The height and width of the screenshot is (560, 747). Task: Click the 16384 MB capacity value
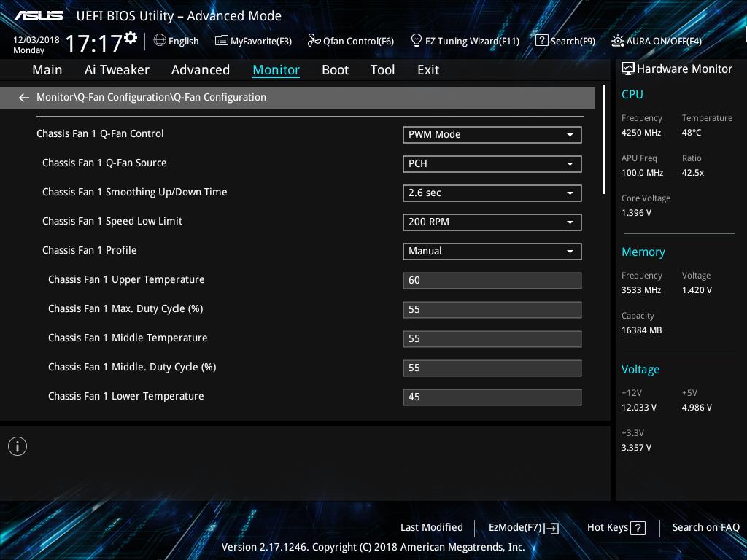(641, 330)
